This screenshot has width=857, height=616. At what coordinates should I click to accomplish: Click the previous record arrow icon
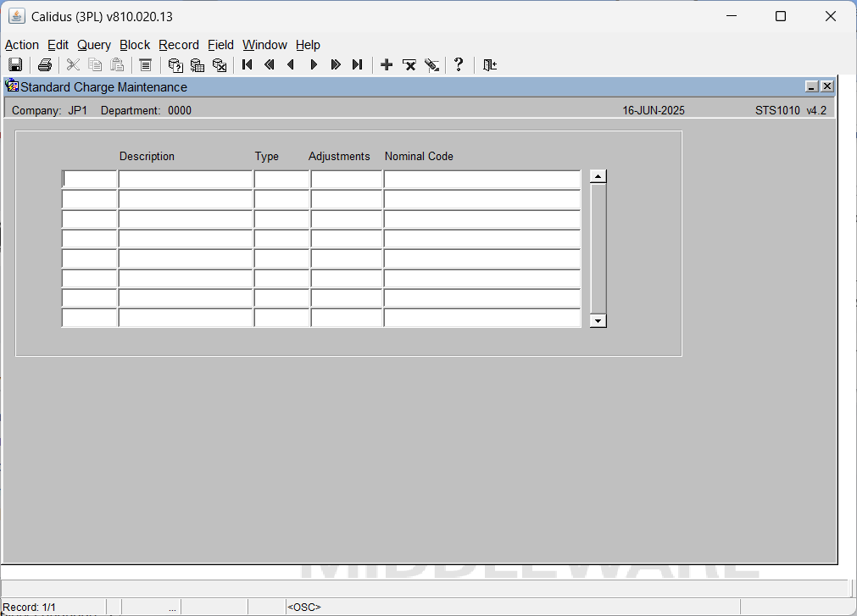291,65
